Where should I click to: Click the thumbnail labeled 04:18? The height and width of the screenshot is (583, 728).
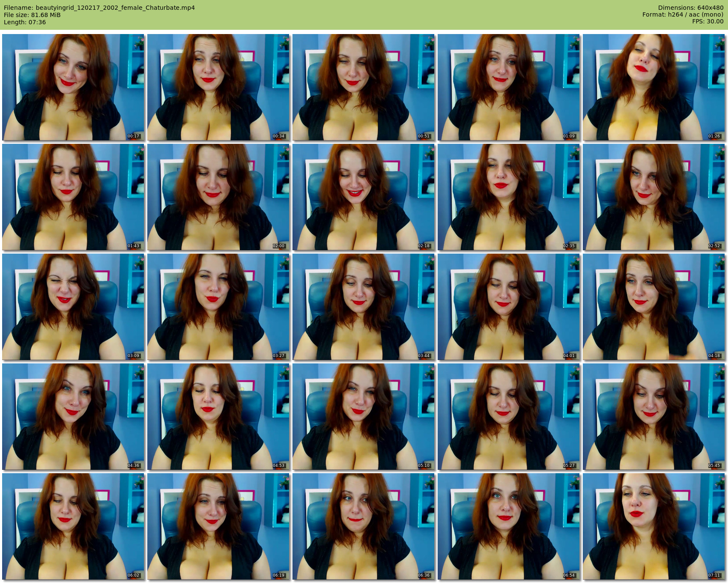654,307
